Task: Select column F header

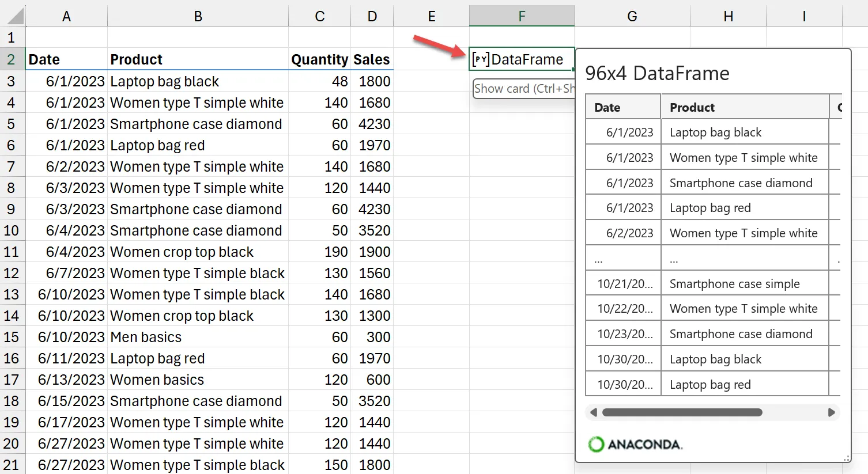Action: [522, 16]
